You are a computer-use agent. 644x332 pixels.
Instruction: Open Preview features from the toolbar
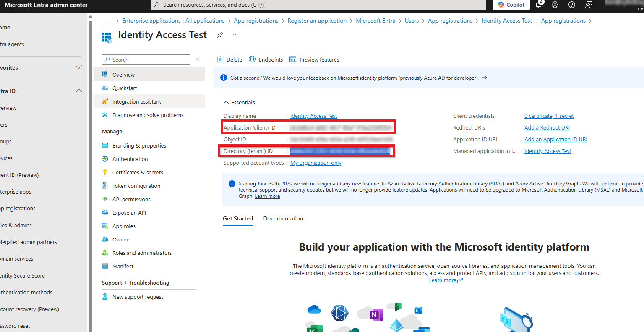(314, 60)
